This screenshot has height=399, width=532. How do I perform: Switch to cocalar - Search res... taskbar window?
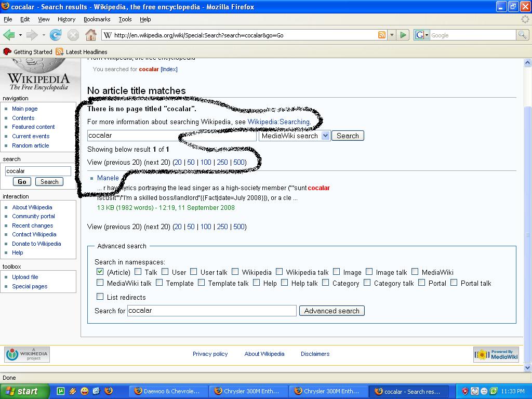tap(409, 392)
